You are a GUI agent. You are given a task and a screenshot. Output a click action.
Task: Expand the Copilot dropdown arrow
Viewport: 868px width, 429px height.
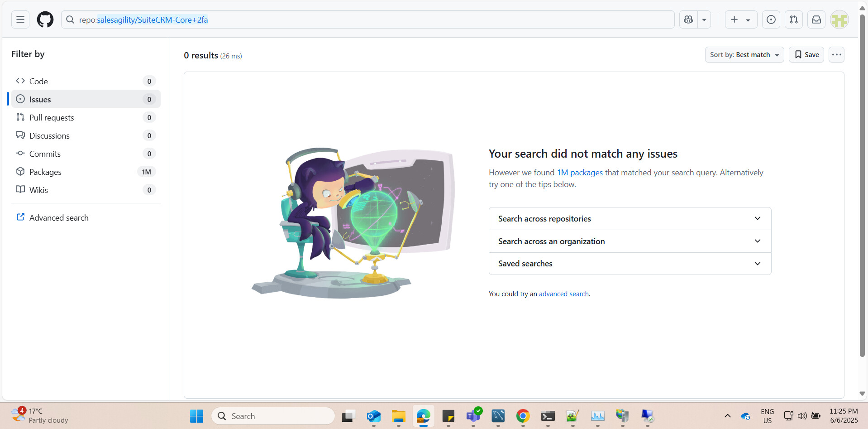click(704, 19)
